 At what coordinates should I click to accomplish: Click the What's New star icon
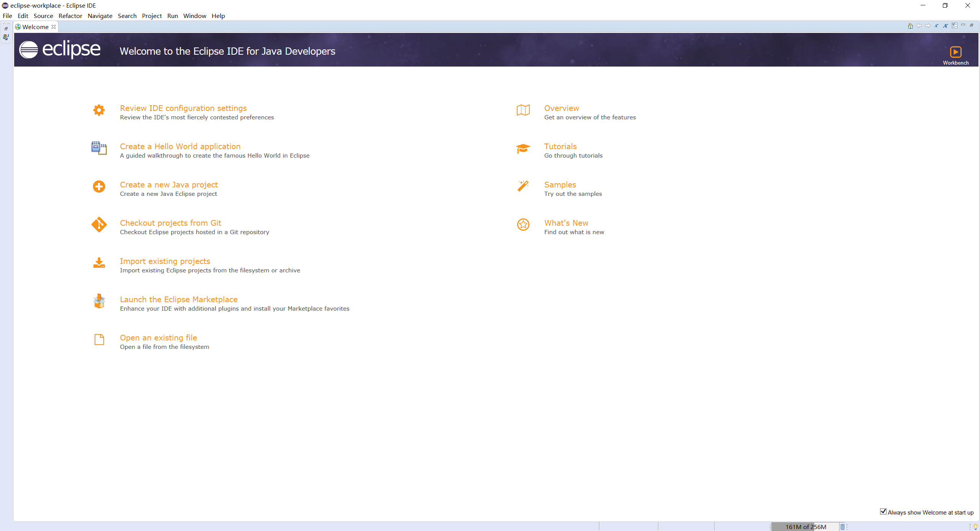tap(523, 225)
